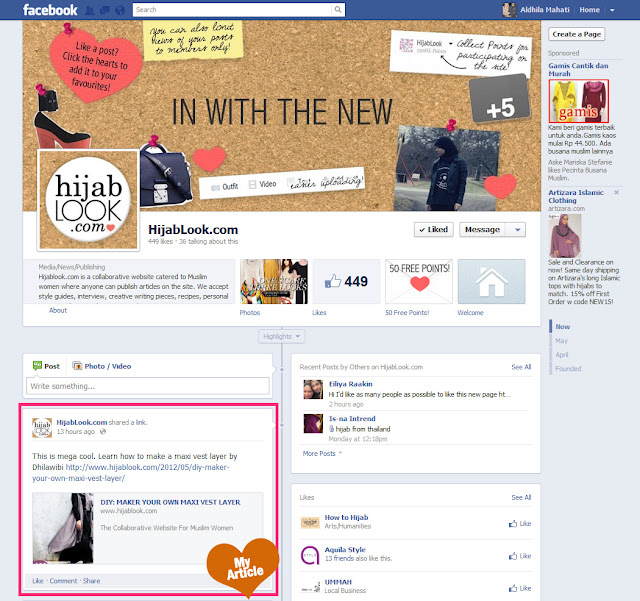
Task: Open the Likes tab with 449
Action: coord(346,282)
